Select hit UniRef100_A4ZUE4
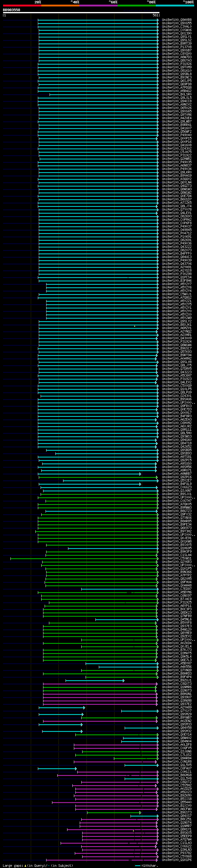Screen dimensions: 197x868 (177, 118)
